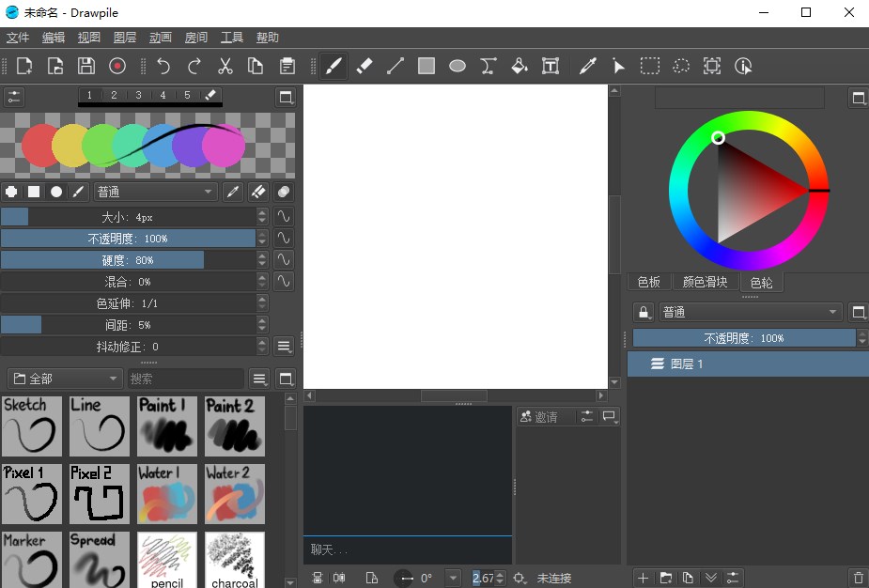The height and width of the screenshot is (588, 869).
Task: Add a new layer using the plus icon
Action: point(643,578)
